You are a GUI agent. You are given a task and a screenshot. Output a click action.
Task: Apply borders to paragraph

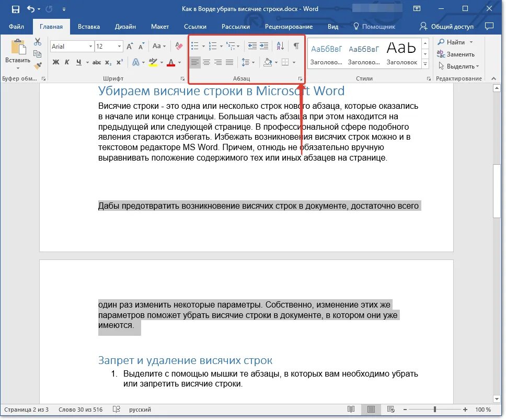tap(285, 62)
